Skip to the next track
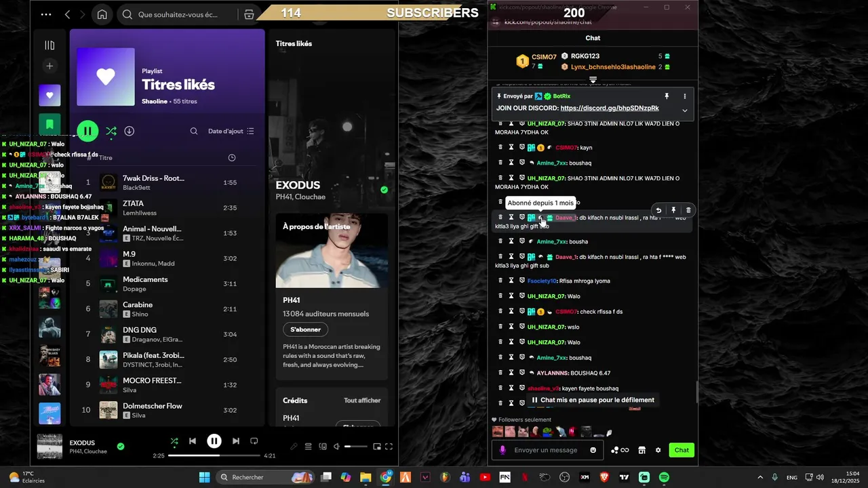868x488 pixels. tap(235, 441)
